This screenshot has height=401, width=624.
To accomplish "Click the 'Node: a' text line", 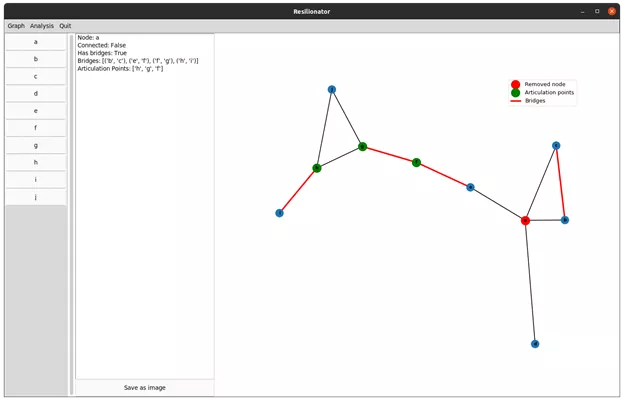I will [88, 37].
